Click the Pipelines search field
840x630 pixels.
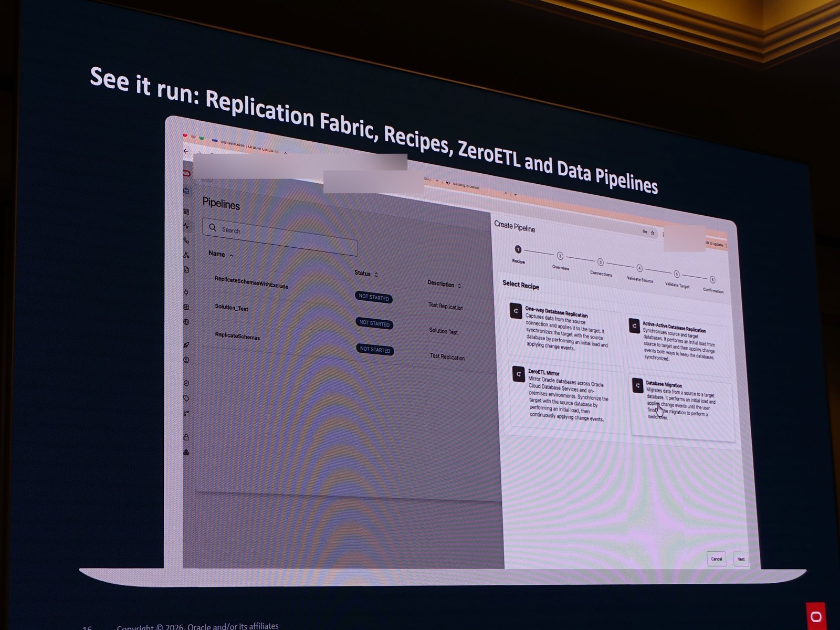click(280, 237)
